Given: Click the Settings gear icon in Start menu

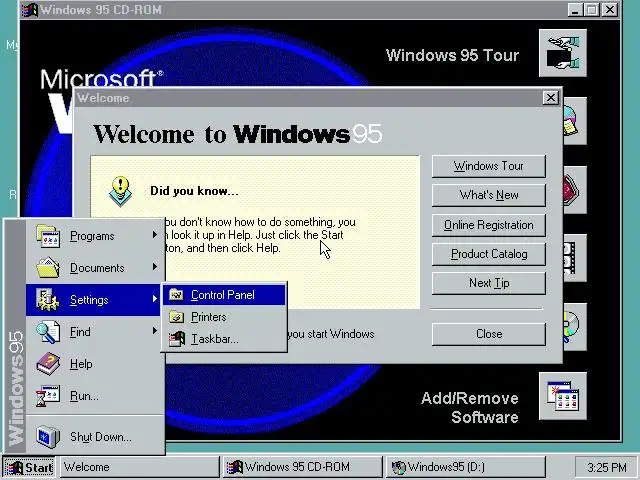Looking at the screenshot, I should pyautogui.click(x=48, y=300).
